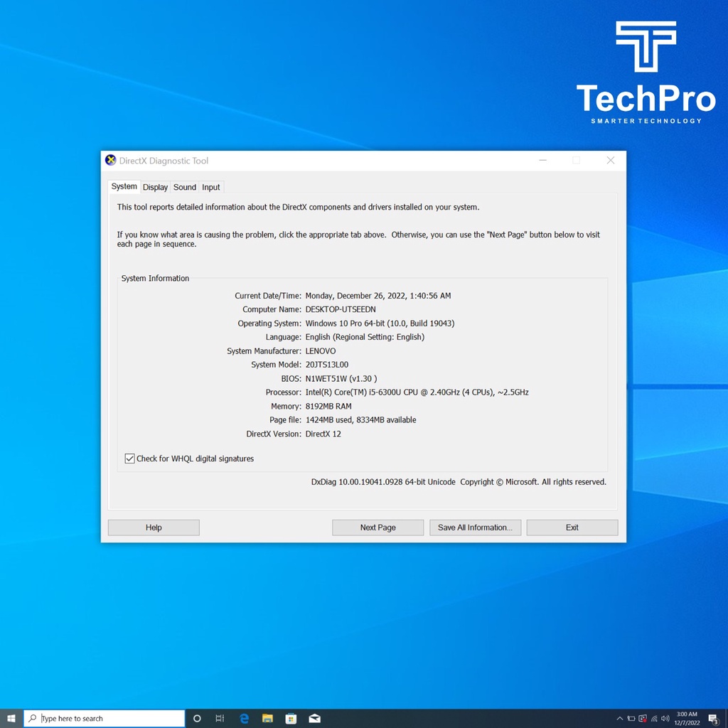This screenshot has width=728, height=728.
Task: Switch to the Display tab
Action: [x=155, y=187]
